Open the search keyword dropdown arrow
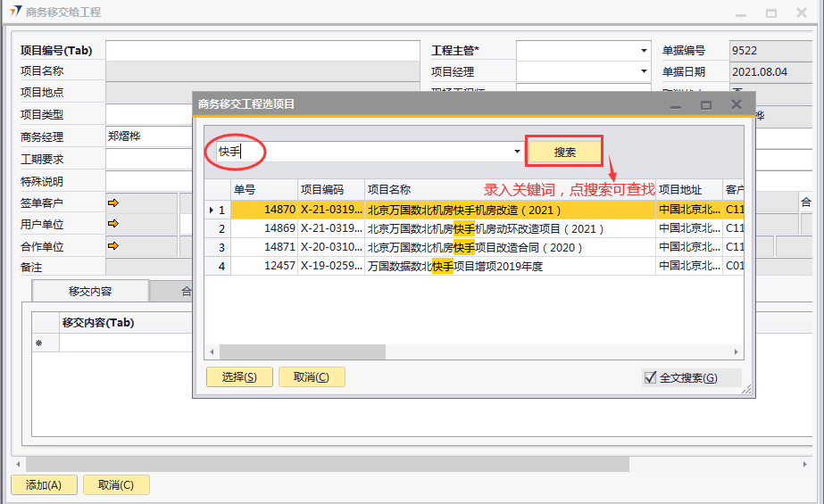The height and width of the screenshot is (504, 824). [517, 153]
